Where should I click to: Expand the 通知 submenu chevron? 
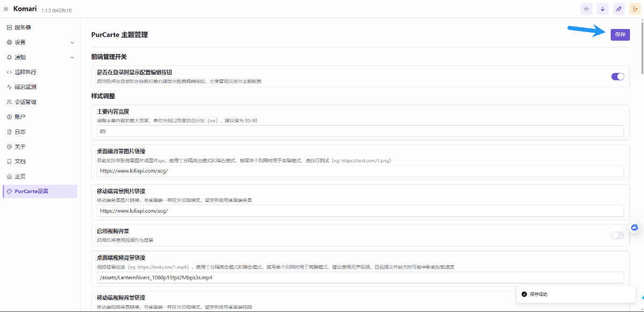pyautogui.click(x=72, y=57)
